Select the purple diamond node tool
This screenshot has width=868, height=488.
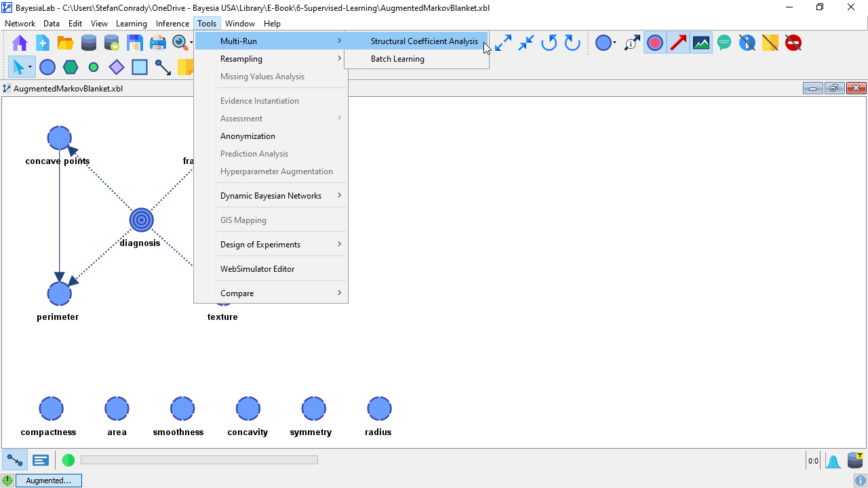point(117,67)
